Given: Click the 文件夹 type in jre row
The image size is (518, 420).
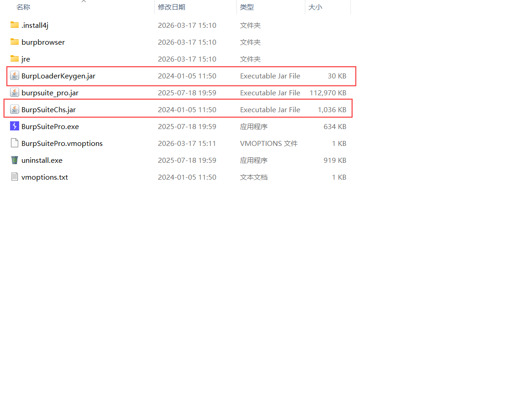Looking at the screenshot, I should coord(250,59).
